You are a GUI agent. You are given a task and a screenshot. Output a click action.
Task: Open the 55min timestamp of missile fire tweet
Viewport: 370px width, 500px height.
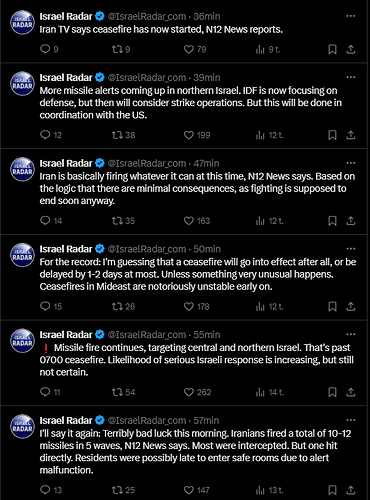tap(207, 335)
